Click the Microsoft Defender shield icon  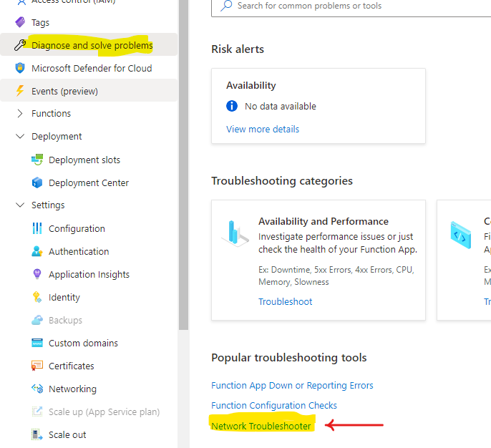(20, 68)
